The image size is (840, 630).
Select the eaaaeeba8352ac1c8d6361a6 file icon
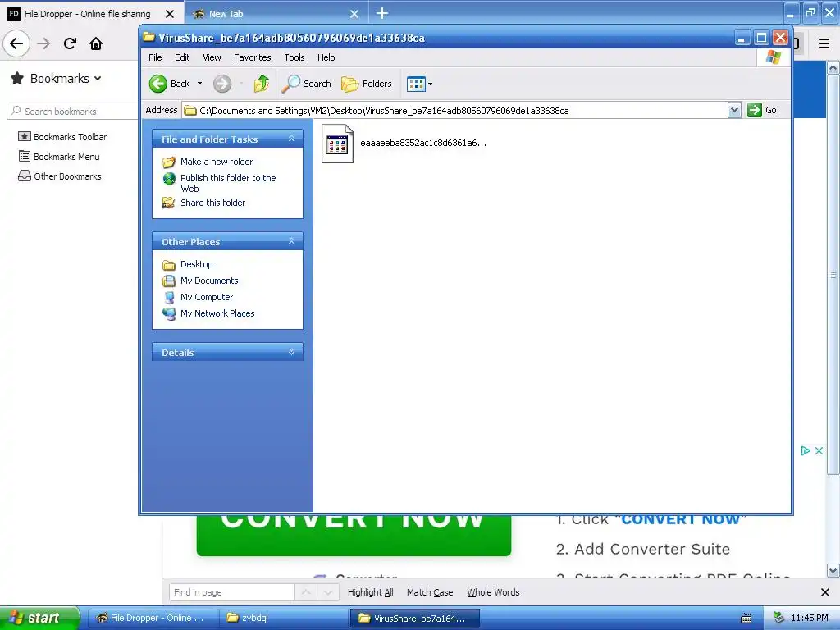(x=337, y=144)
